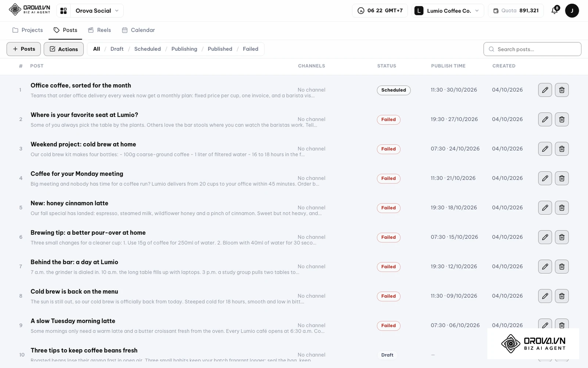Edit the 'Cold brew is back on the menu' post
Screen dimensions: 588x368
[x=545, y=296]
